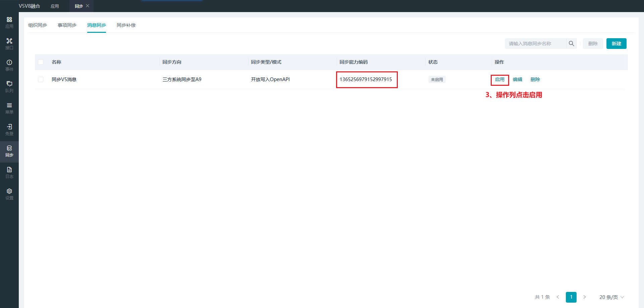The width and height of the screenshot is (644, 308).
Task: Click 编辑 for 同步V5消息
Action: (x=518, y=79)
